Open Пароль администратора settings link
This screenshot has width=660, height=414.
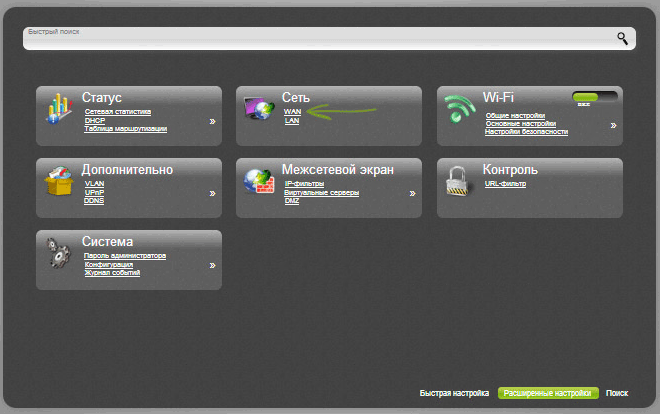tap(125, 256)
